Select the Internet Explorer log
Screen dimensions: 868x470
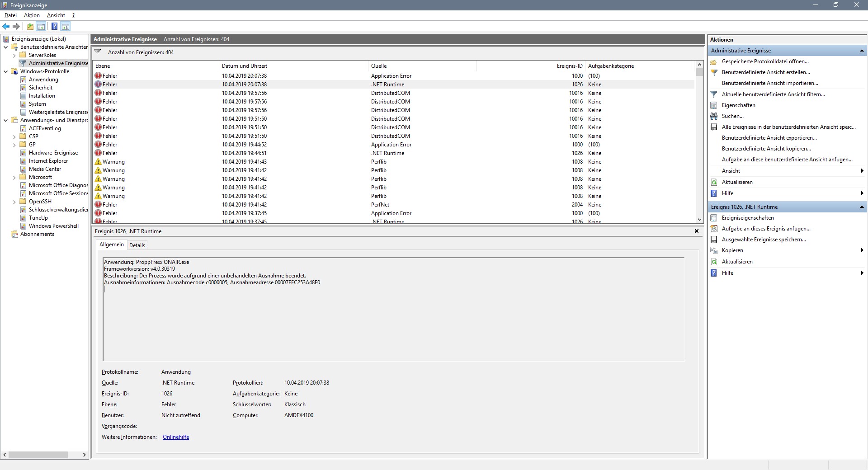(48, 161)
